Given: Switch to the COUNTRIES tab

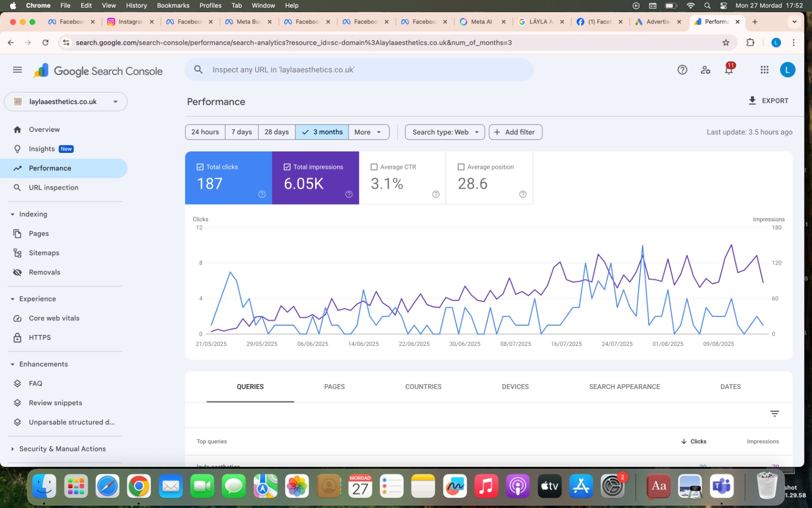Looking at the screenshot, I should pyautogui.click(x=423, y=387).
